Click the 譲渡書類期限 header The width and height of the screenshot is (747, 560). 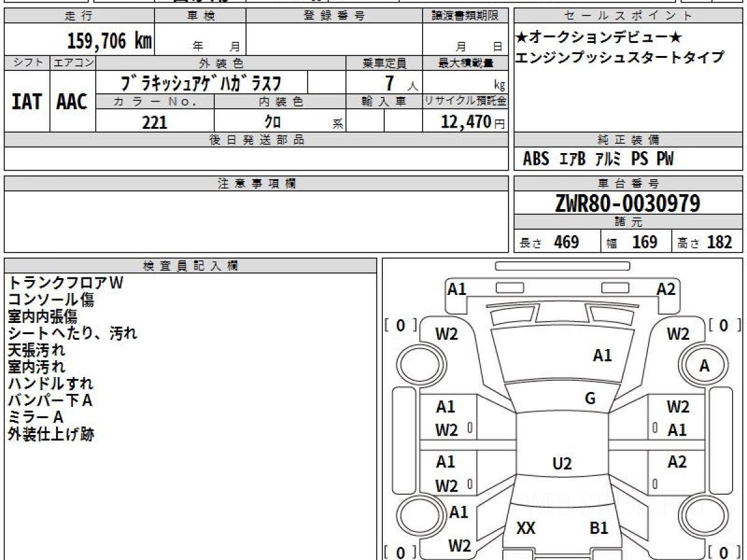click(x=466, y=16)
